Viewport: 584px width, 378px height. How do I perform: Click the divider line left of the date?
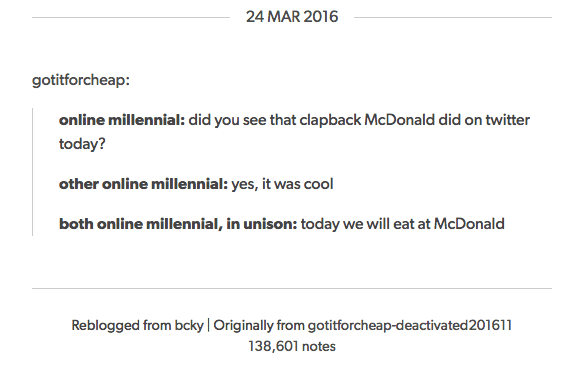[x=131, y=17]
